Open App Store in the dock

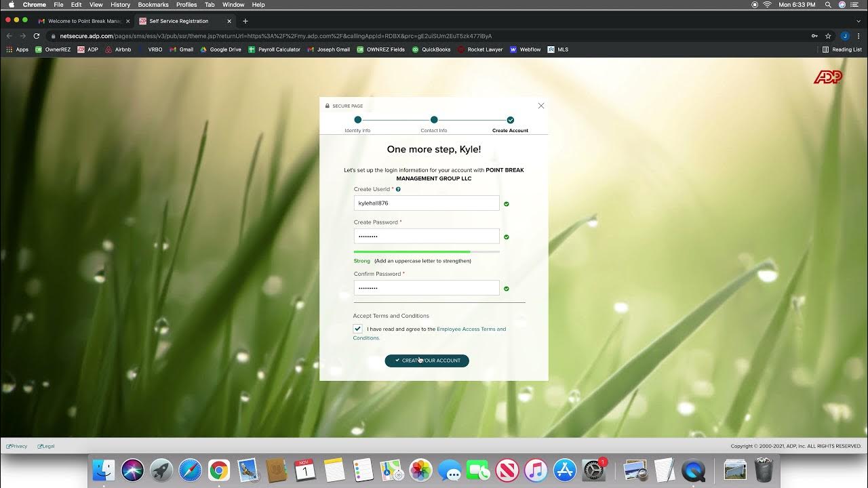click(565, 470)
